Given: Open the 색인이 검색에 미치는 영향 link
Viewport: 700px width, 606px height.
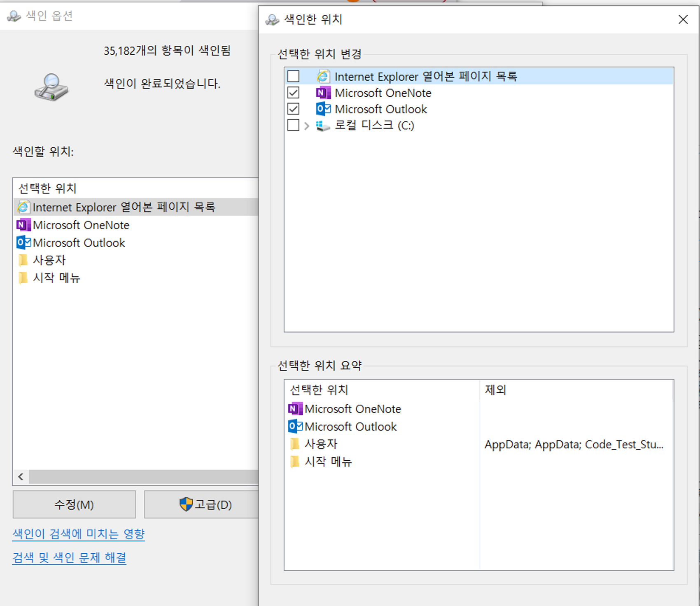Looking at the screenshot, I should point(79,534).
